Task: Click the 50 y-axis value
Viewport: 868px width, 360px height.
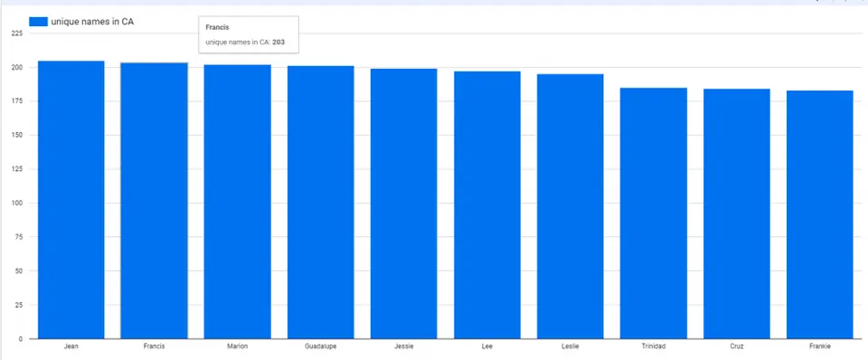Action: tap(19, 271)
